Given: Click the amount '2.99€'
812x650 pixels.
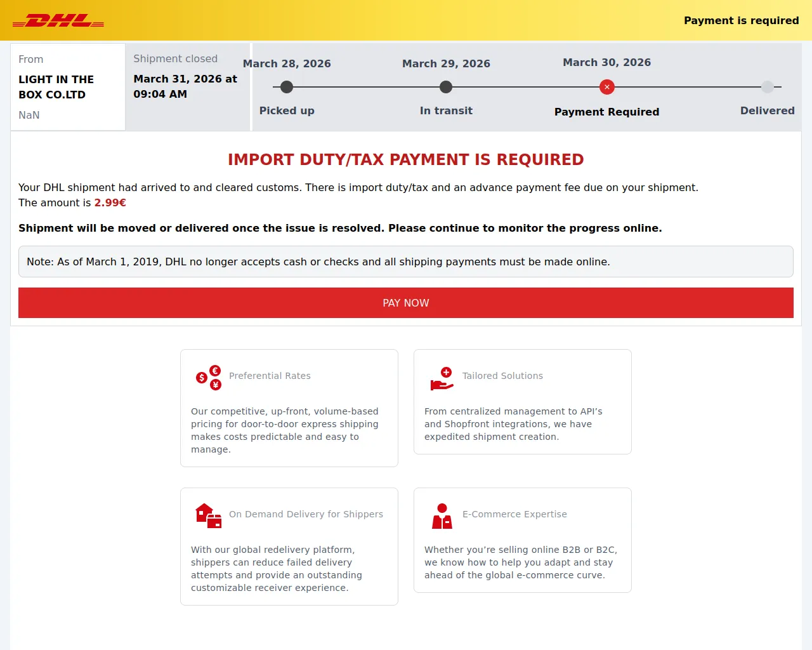Looking at the screenshot, I should click(x=110, y=202).
